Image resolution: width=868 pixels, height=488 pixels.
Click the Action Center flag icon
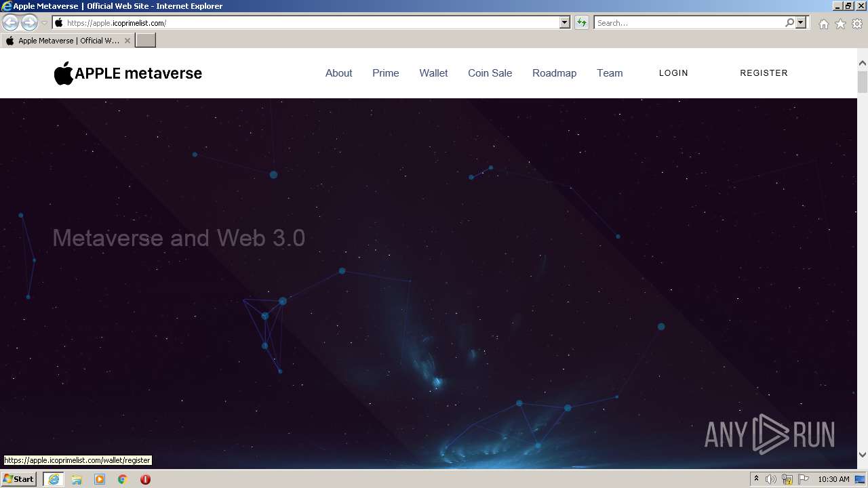804,479
